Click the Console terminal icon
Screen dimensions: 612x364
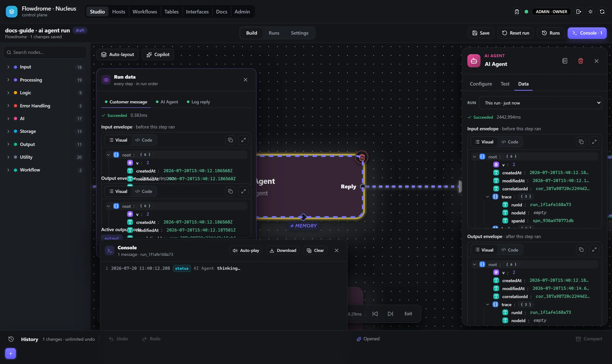click(x=109, y=250)
